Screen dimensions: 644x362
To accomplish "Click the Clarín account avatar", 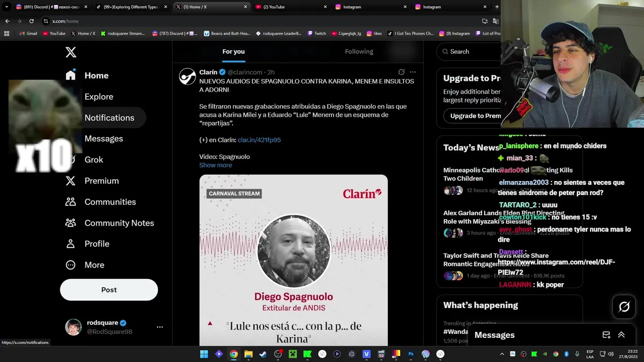I will click(x=188, y=76).
